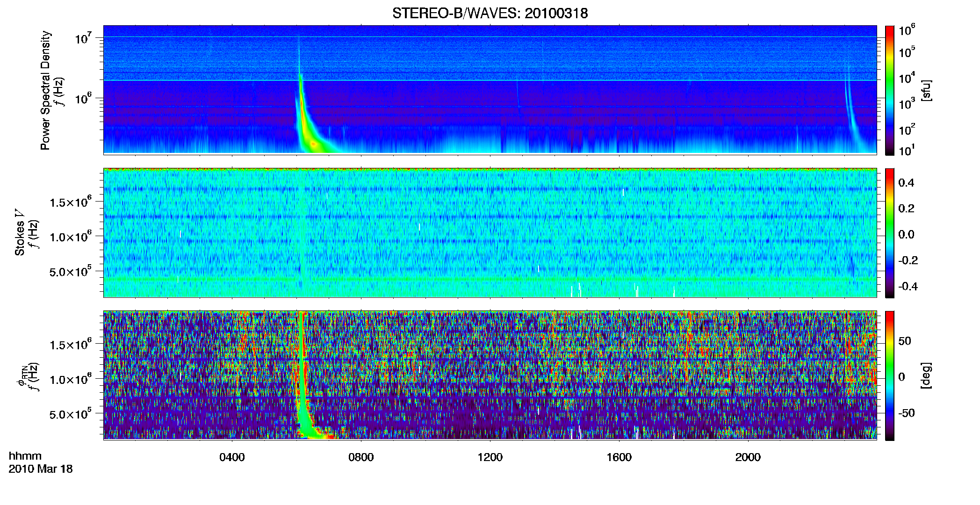The height and width of the screenshot is (505, 980).
Task: Click the Stokes V colorbar
Action: click(x=890, y=233)
